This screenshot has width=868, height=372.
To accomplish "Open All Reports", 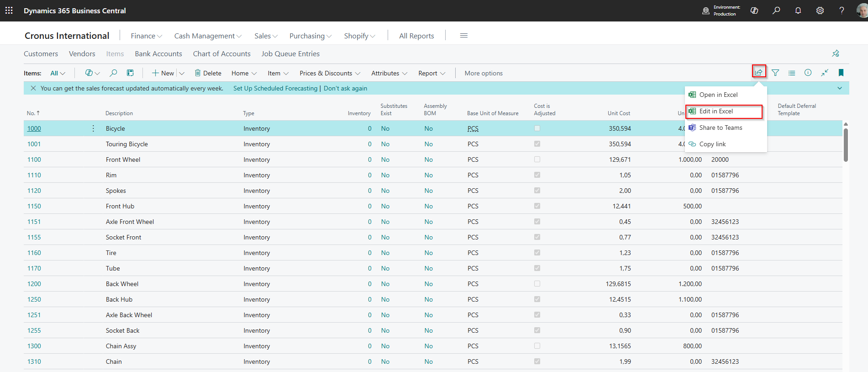I will [416, 36].
